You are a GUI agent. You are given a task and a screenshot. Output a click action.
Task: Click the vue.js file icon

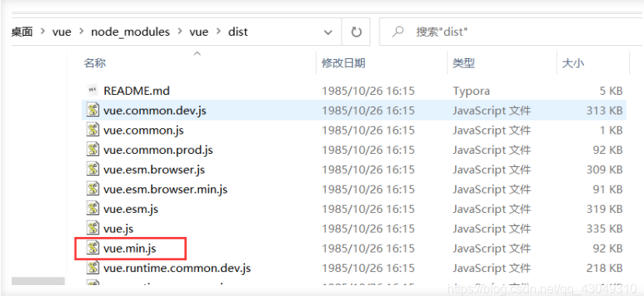93,228
